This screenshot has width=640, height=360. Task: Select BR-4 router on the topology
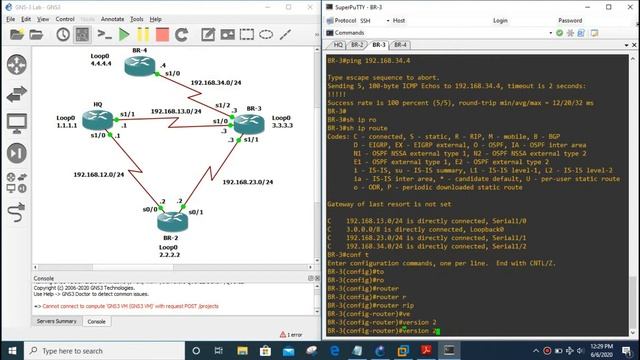pos(140,66)
